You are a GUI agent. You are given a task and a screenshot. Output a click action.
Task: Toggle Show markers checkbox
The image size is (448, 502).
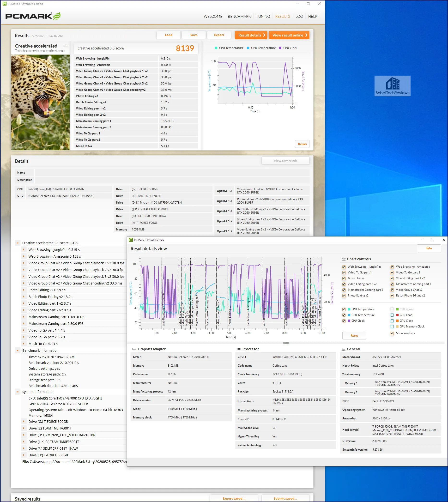coord(392,333)
